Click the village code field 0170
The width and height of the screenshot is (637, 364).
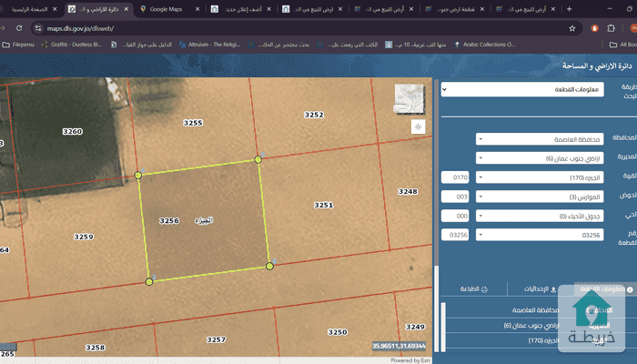click(x=456, y=177)
